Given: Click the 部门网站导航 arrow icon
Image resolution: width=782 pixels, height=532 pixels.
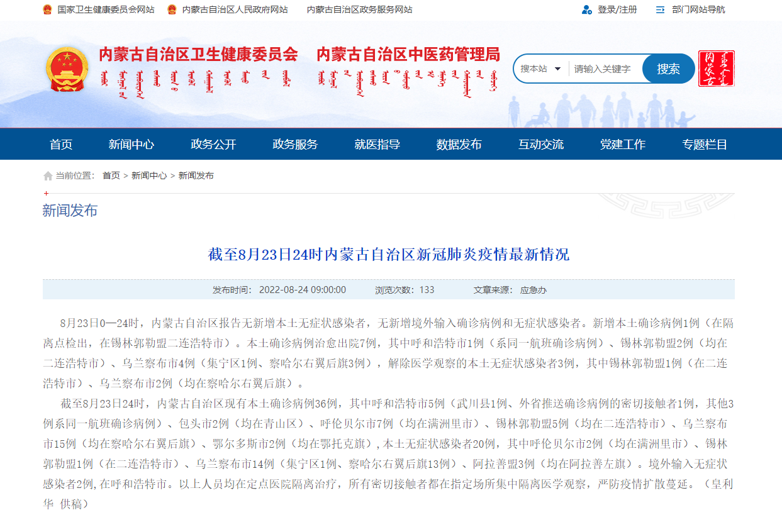Looking at the screenshot, I should pos(661,9).
